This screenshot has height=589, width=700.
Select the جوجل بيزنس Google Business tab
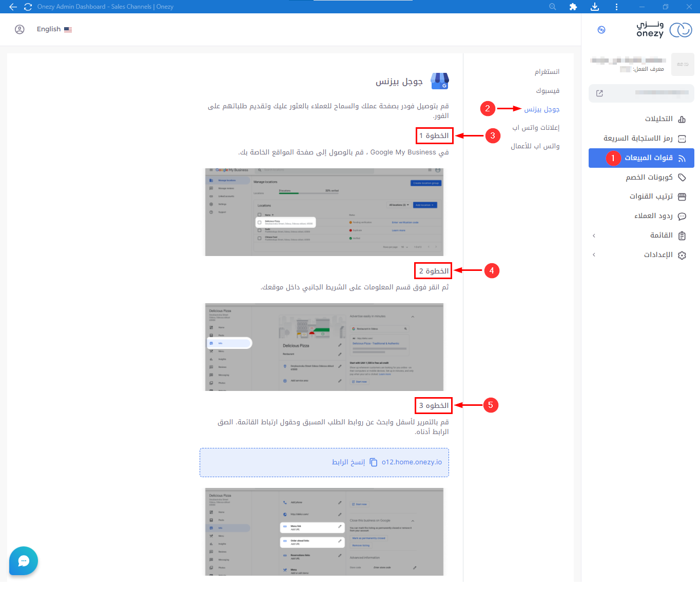coord(542,109)
